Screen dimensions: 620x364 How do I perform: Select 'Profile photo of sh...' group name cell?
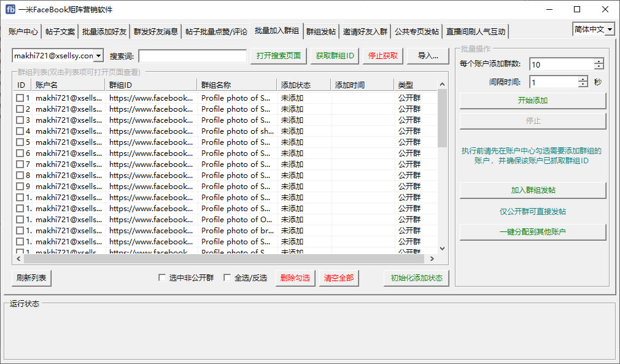[x=237, y=131]
